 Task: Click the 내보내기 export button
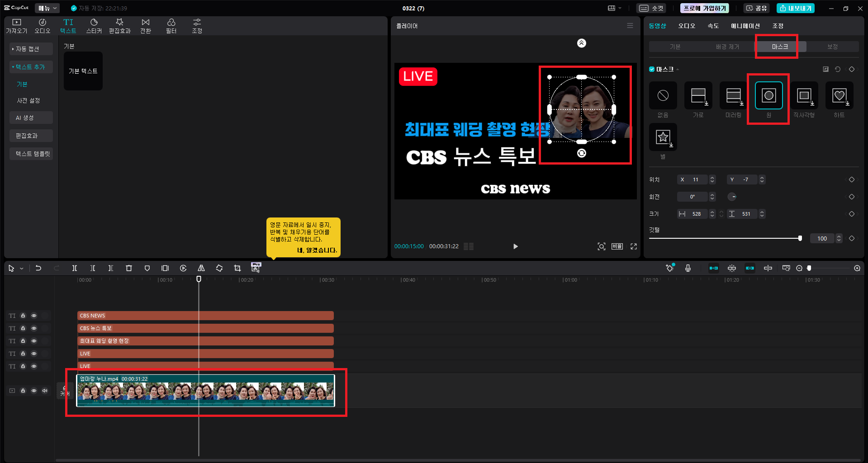(796, 8)
